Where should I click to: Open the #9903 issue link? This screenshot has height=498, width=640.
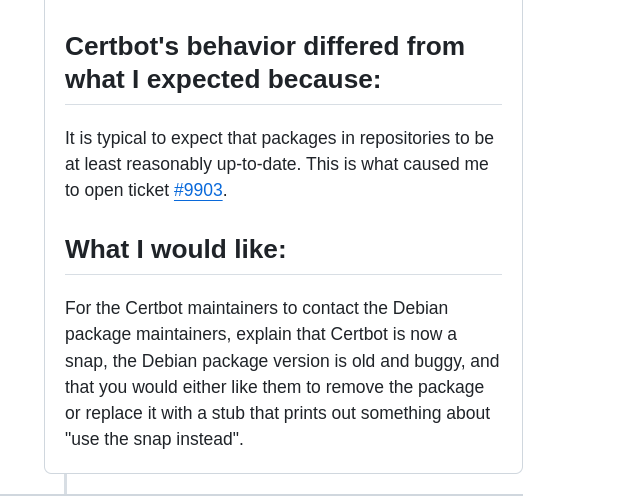(198, 190)
